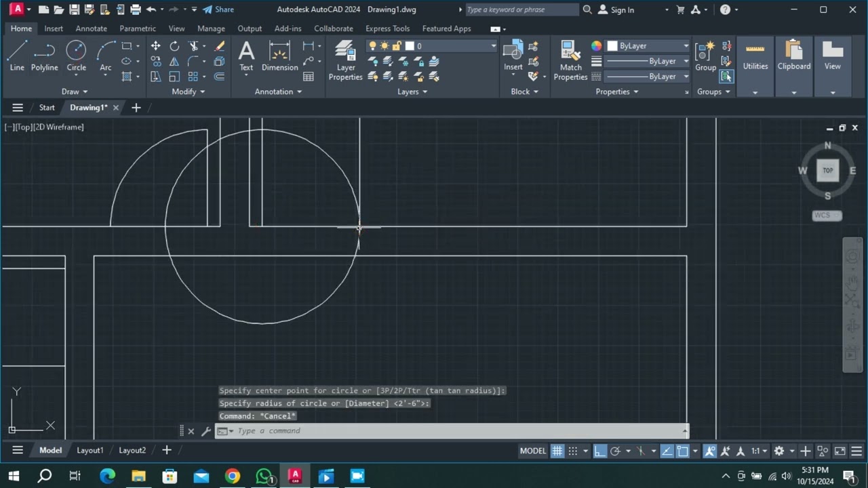Select the Text annotation tool
The image size is (868, 488).
246,56
